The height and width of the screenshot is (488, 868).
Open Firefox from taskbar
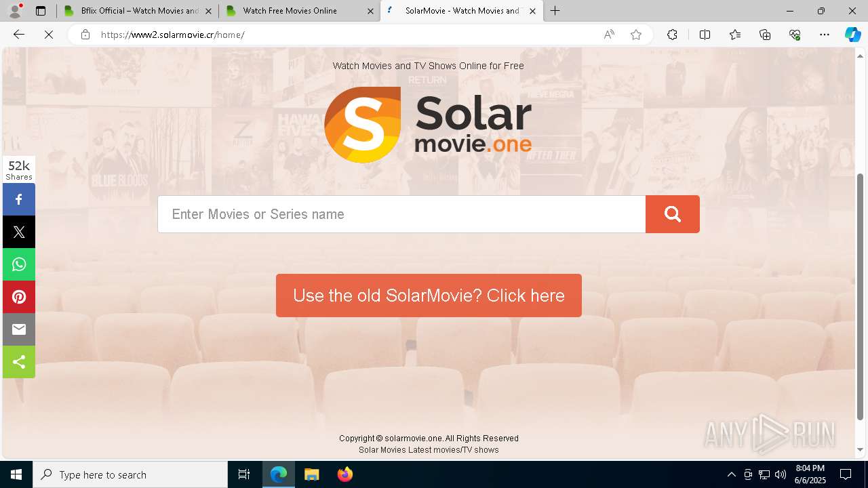(x=344, y=474)
